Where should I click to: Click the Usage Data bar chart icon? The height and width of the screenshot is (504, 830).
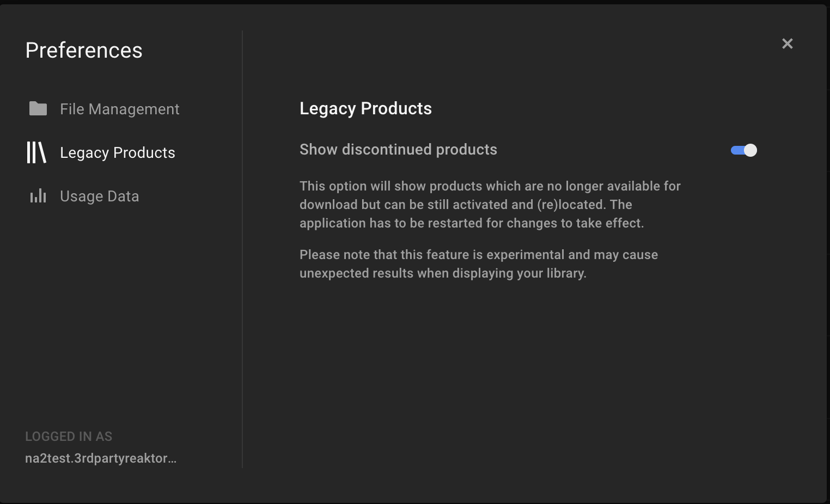(x=38, y=195)
